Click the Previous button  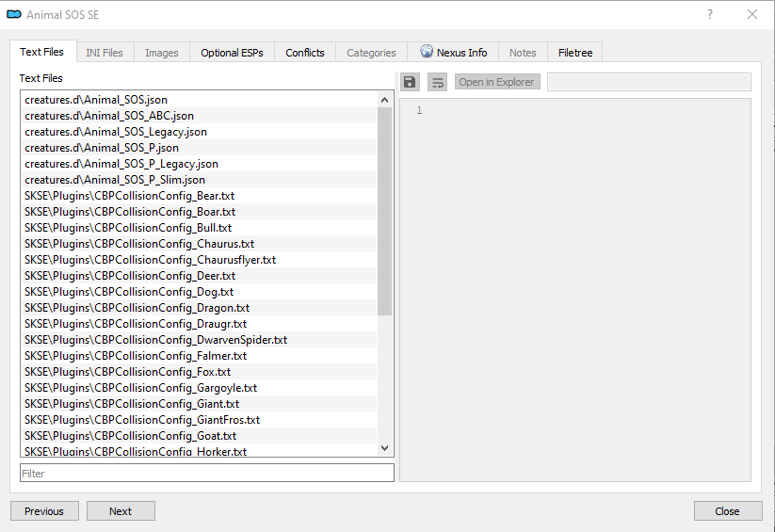[44, 511]
